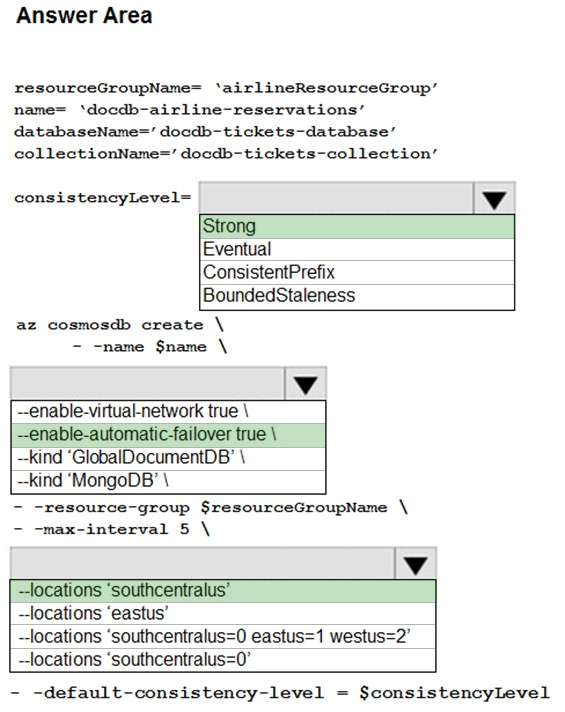The width and height of the screenshot is (565, 712).
Task: Select --locations 'southcentralus=0' option
Action: (x=223, y=660)
